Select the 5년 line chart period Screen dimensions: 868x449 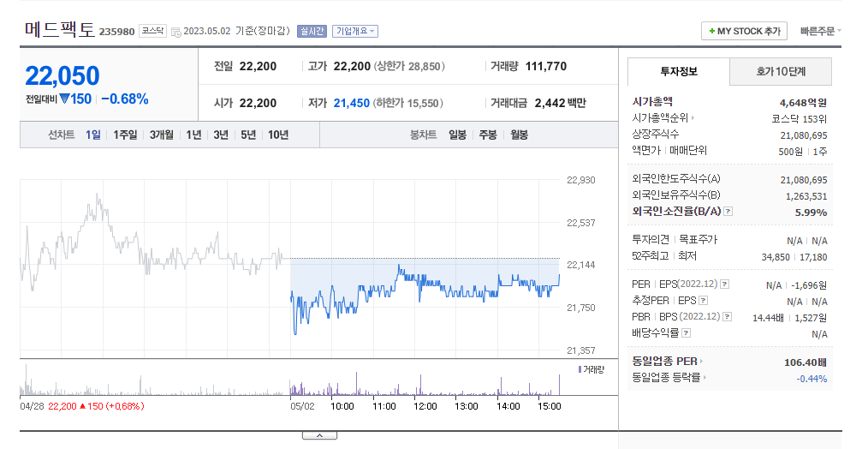point(248,135)
